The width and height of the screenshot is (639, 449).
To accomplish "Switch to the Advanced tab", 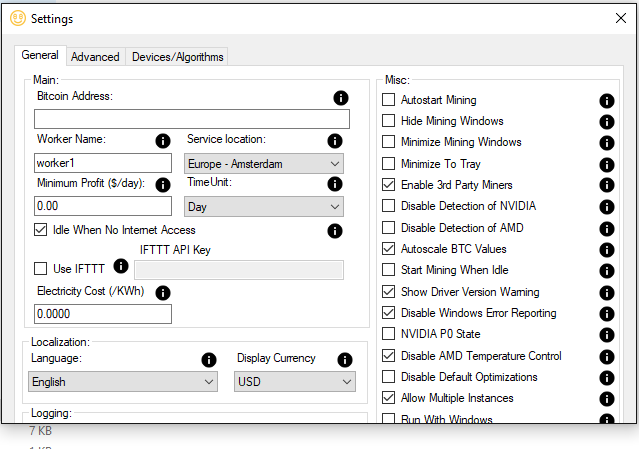I will pyautogui.click(x=95, y=57).
